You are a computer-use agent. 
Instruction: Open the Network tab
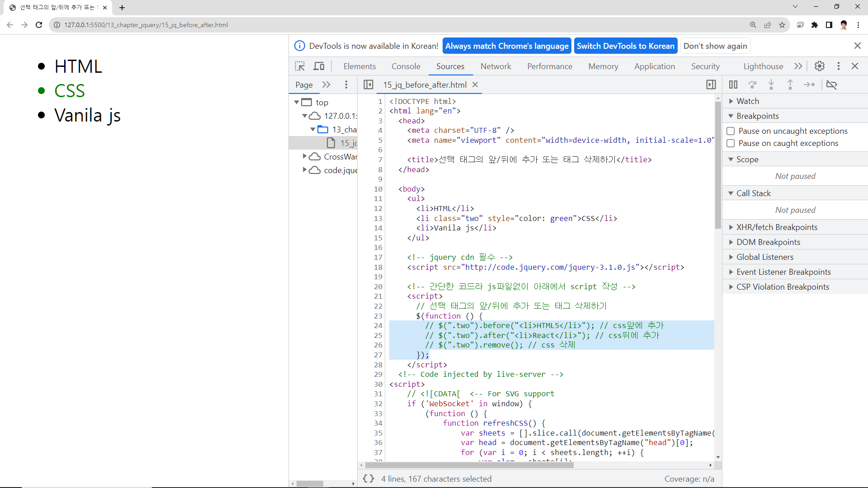coord(495,66)
